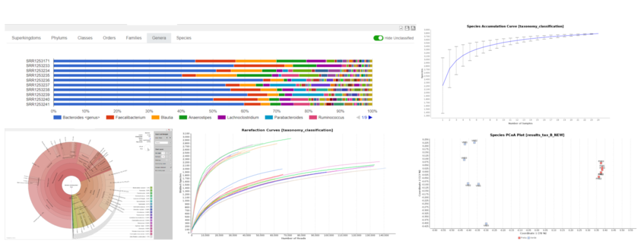Click the search field in Krona side panel
Viewport: 644px width, 251px height.
160,143
